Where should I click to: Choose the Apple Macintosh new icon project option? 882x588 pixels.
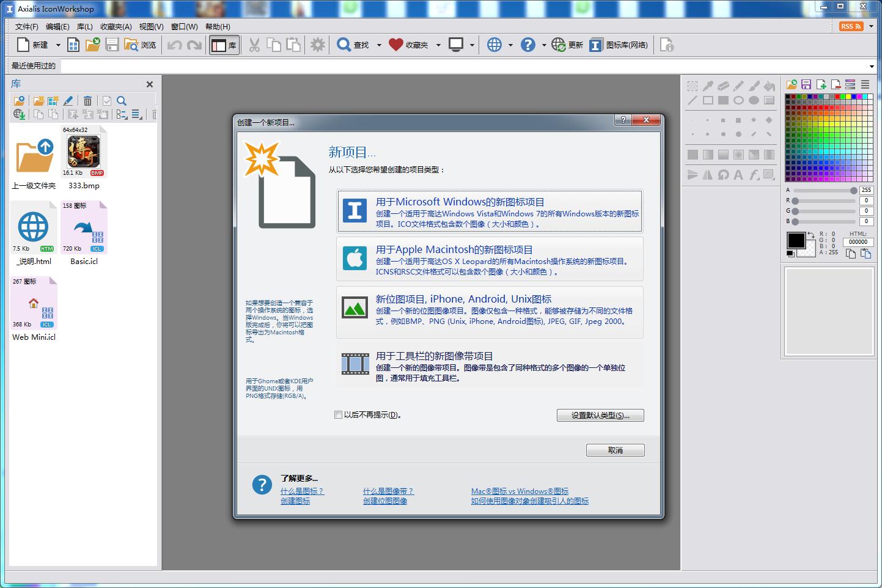pos(490,259)
